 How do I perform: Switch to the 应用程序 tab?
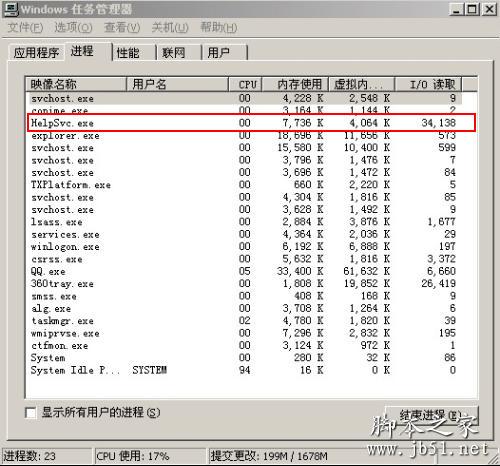tap(36, 53)
